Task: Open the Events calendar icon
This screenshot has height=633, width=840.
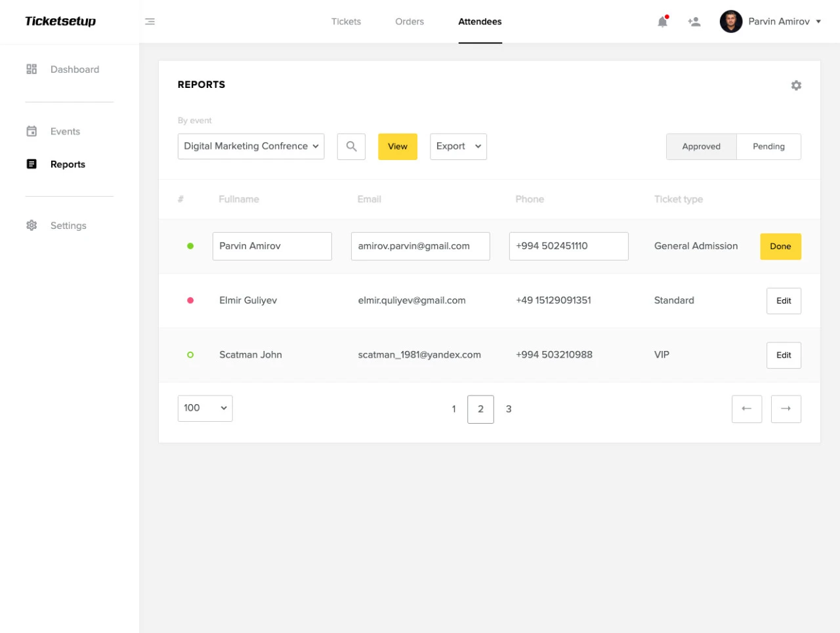Action: 31,131
